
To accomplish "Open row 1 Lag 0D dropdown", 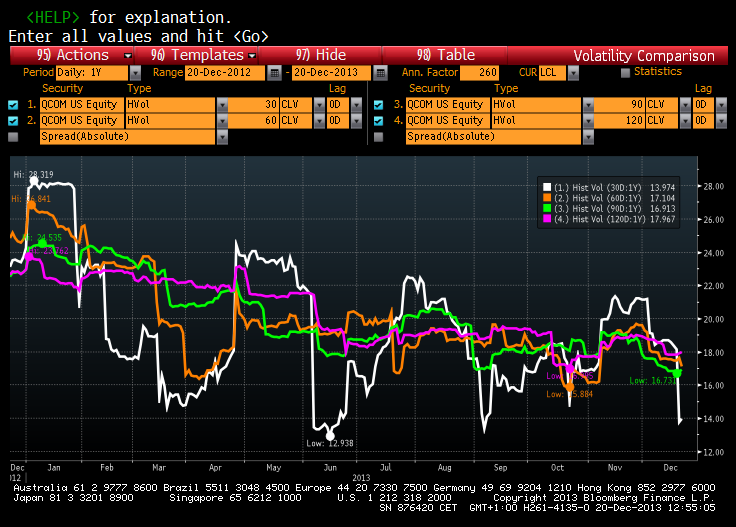I will 356,105.
